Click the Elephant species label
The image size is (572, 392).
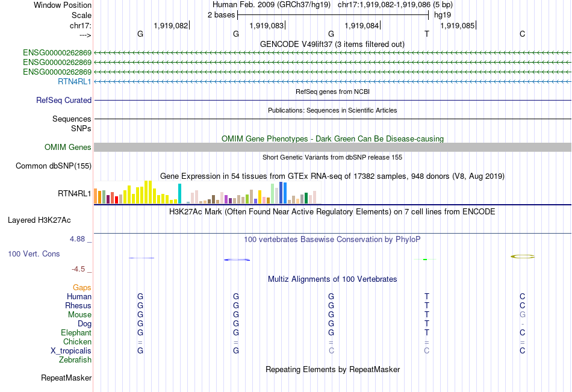tap(76, 332)
